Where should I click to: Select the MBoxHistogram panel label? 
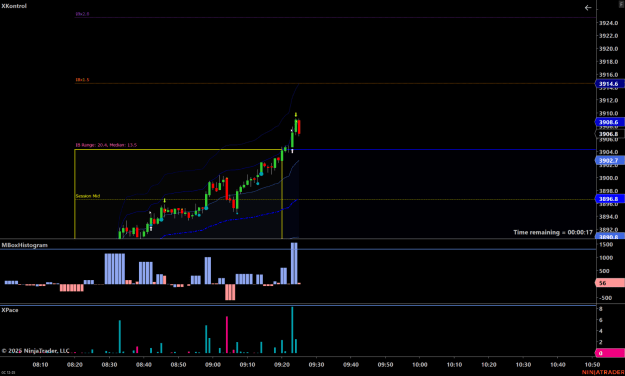pos(24,245)
